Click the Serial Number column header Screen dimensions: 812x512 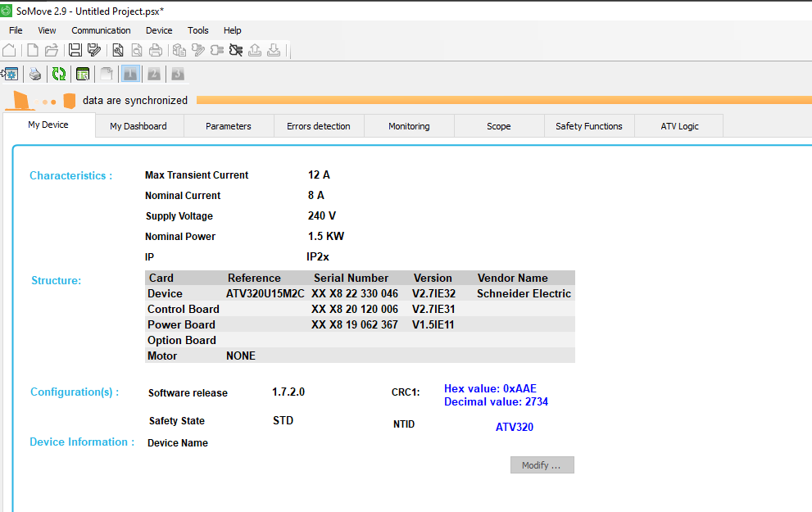tap(351, 278)
